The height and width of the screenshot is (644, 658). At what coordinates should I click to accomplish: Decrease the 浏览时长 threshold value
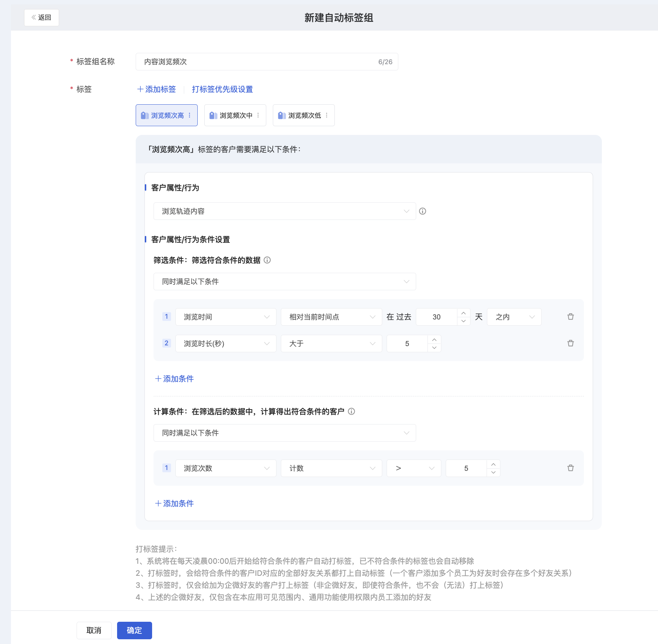[x=434, y=348]
